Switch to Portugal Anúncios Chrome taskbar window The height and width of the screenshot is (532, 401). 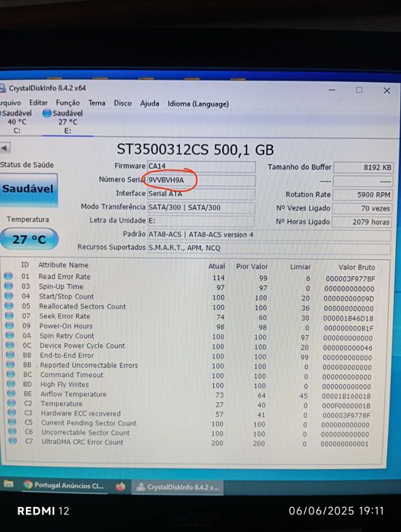(x=65, y=486)
